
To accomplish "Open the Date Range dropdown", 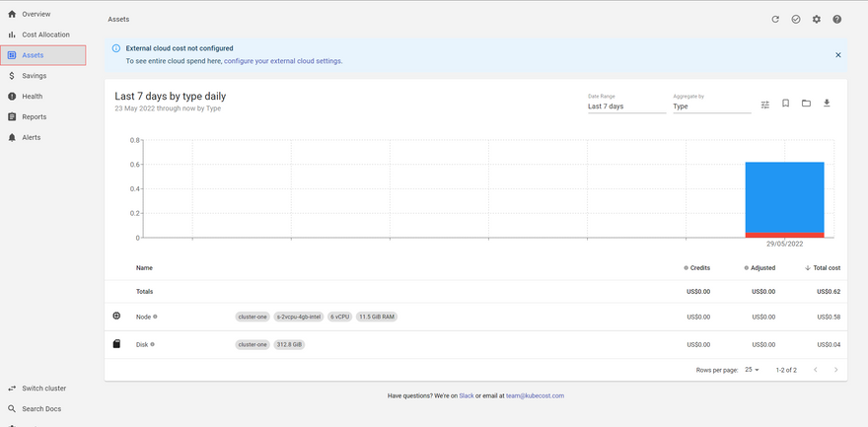I will pyautogui.click(x=625, y=106).
